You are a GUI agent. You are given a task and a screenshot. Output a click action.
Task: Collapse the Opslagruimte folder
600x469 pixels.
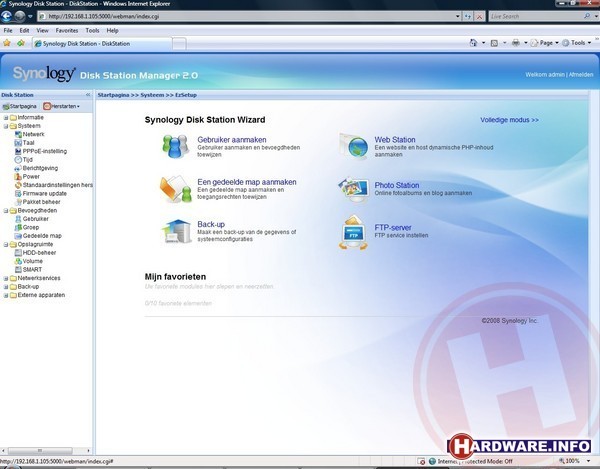(6, 244)
